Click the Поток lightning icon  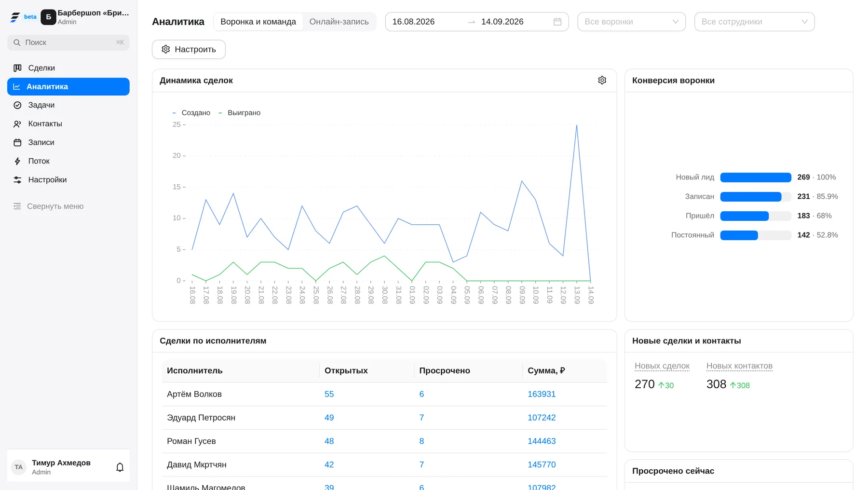click(17, 161)
